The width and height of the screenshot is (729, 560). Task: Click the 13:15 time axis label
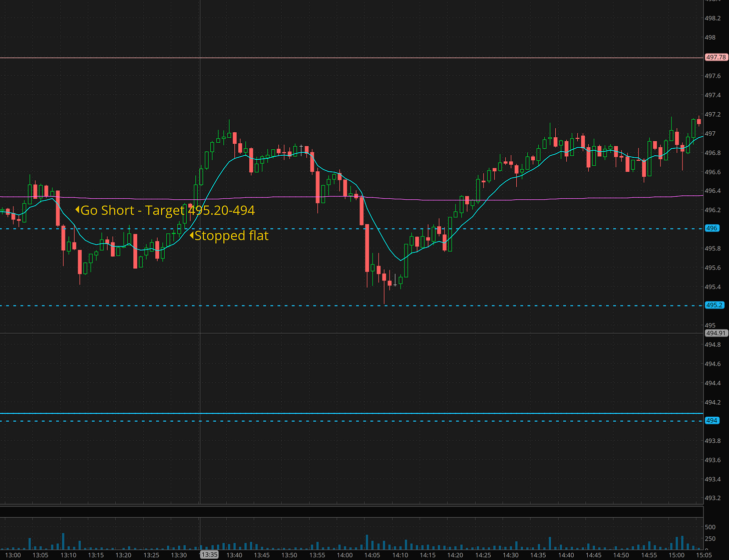point(96,555)
